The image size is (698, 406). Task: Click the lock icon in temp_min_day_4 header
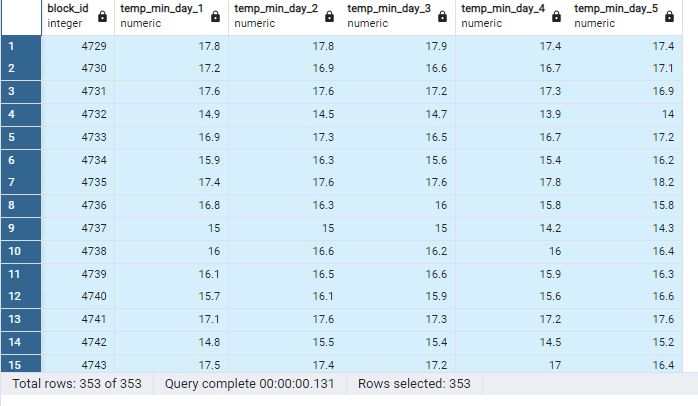556,17
